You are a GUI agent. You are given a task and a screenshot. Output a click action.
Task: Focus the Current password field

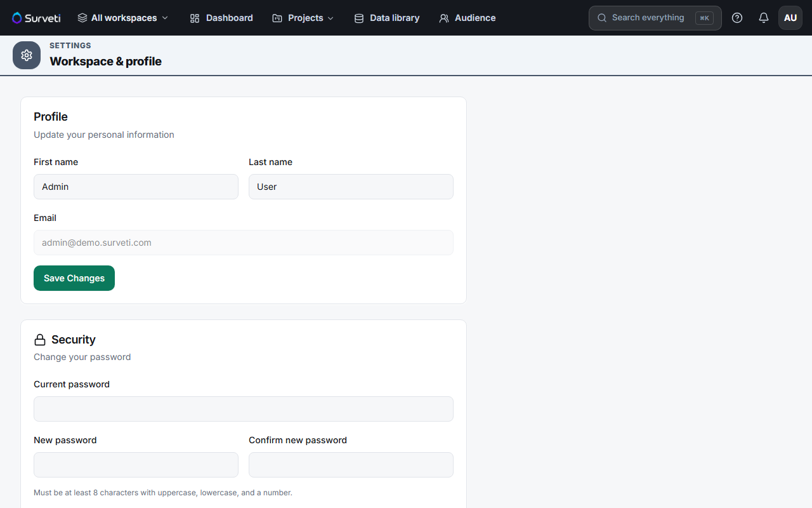[x=244, y=409]
